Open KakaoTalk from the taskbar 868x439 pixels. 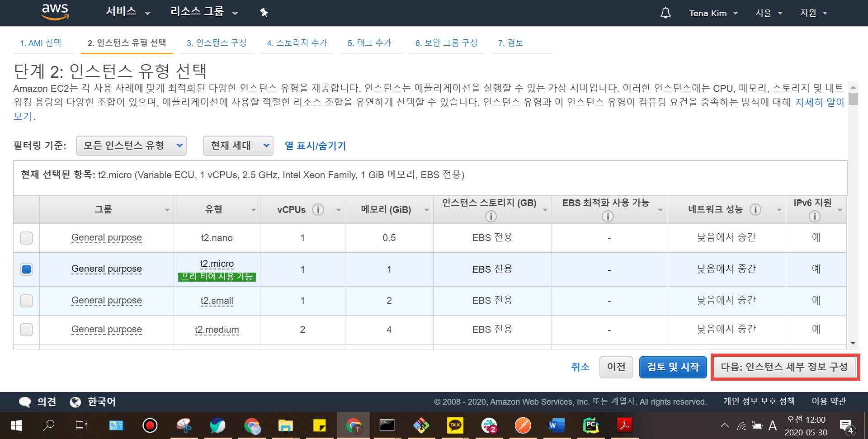(x=455, y=425)
